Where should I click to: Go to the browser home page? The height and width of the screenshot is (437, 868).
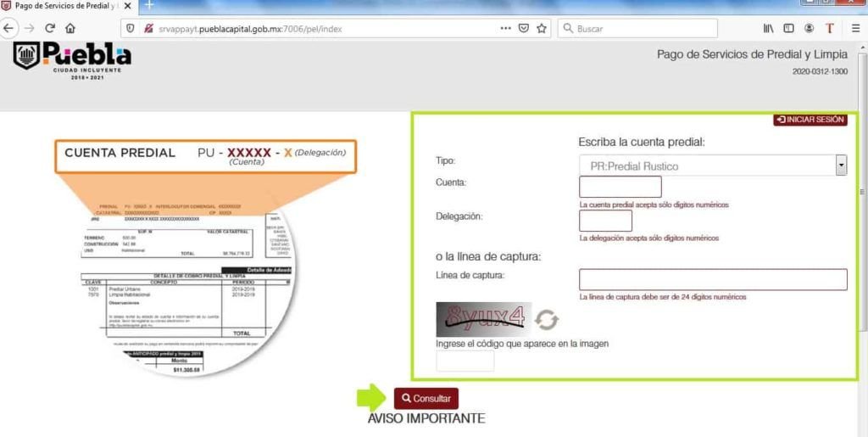coord(70,28)
